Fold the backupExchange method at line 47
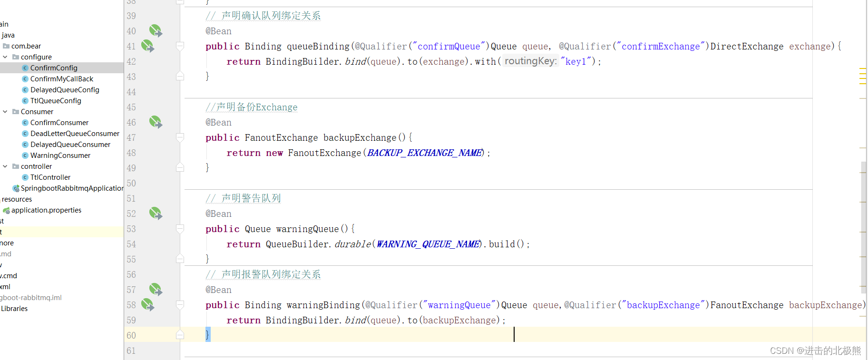This screenshot has height=360, width=868. tap(180, 137)
